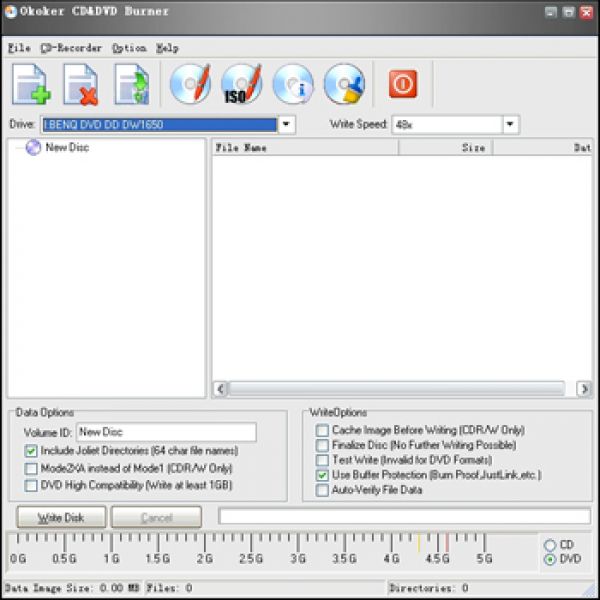Click the Okoker app icon in title bar
Screen dimensions: 600x600
10,11
